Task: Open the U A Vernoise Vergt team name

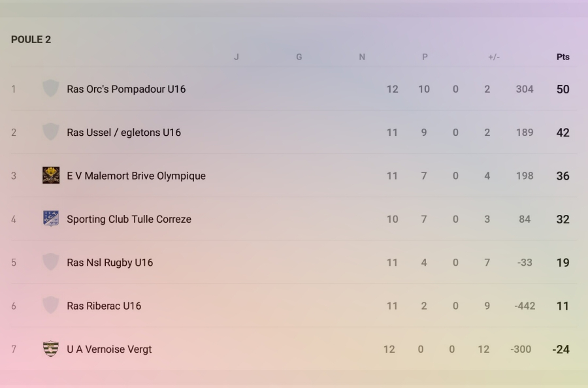Action: click(x=109, y=349)
